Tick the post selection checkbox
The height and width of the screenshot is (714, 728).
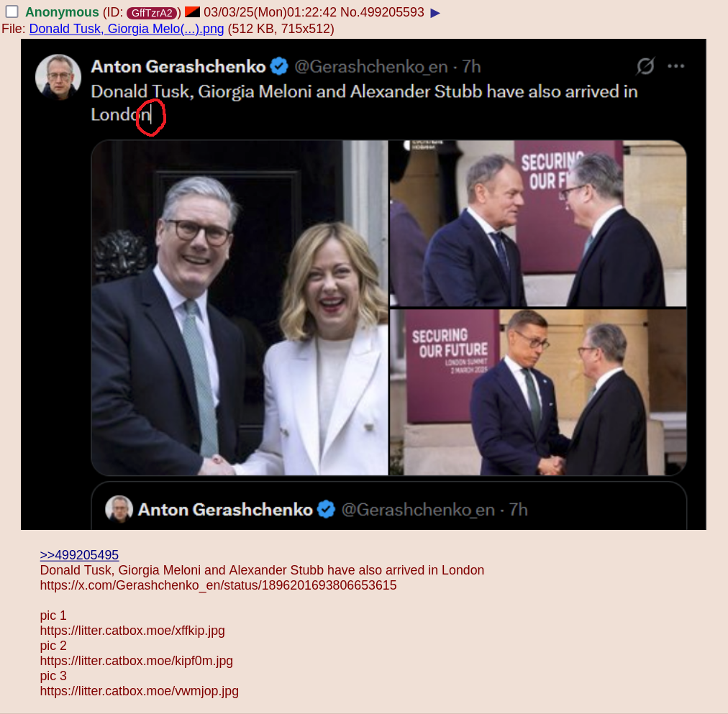12,12
